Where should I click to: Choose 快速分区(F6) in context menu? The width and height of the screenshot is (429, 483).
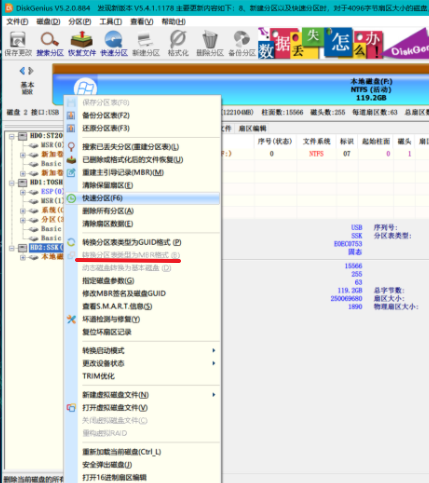click(x=143, y=198)
